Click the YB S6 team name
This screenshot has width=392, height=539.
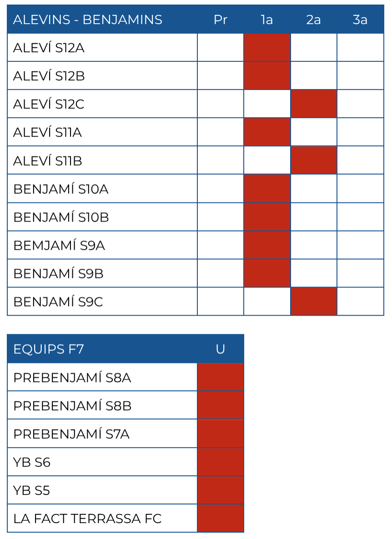tap(32, 462)
